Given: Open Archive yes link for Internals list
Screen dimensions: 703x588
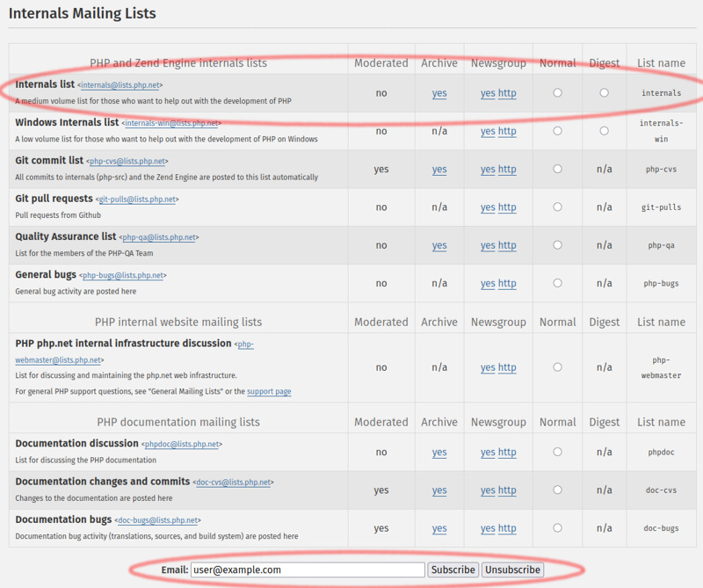Looking at the screenshot, I should pos(439,93).
